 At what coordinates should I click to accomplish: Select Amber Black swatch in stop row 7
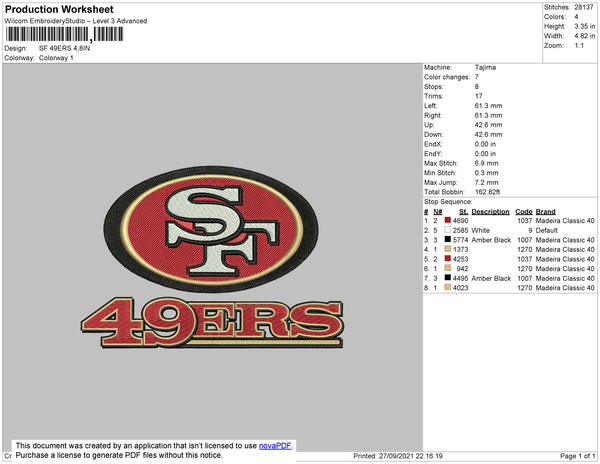(447, 277)
